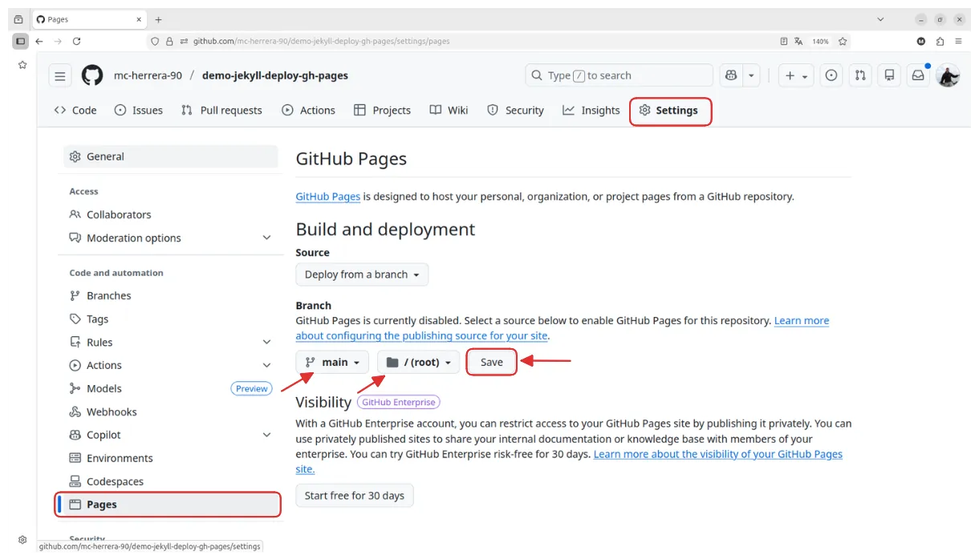Click the Environments icon in the sidebar
The height and width of the screenshot is (560, 979).
[x=75, y=457]
